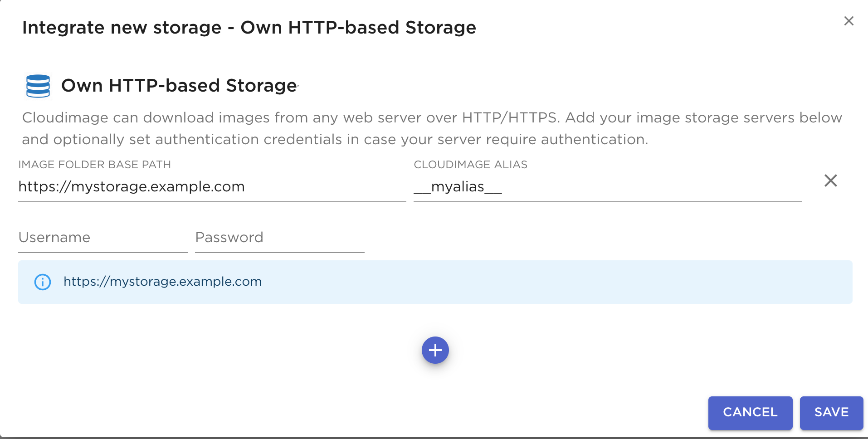Focus the Image Folder Base Path field

pyautogui.click(x=211, y=187)
